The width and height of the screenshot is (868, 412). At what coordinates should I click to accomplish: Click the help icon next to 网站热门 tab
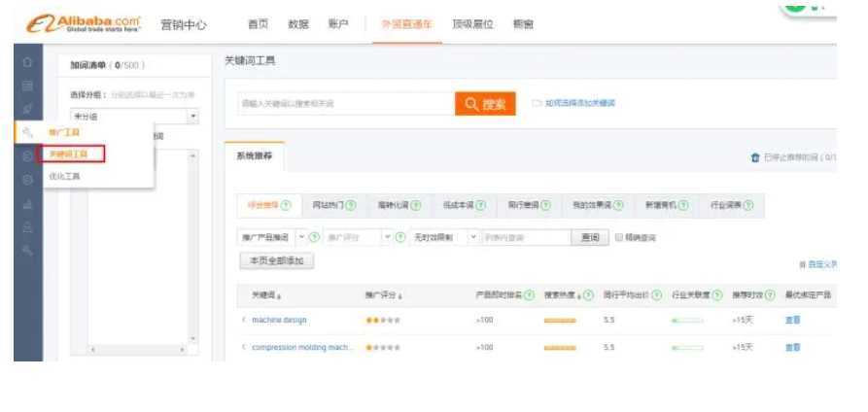click(x=351, y=205)
